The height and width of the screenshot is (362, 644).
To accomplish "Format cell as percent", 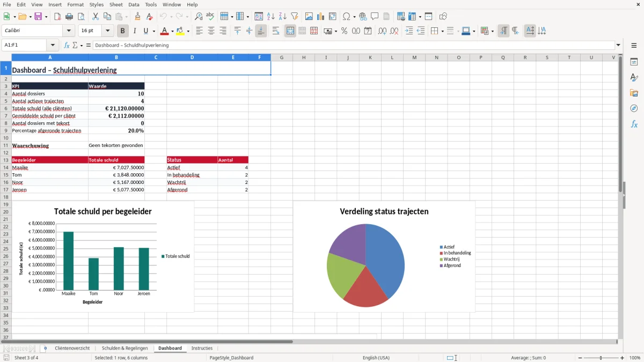I will 344,31.
